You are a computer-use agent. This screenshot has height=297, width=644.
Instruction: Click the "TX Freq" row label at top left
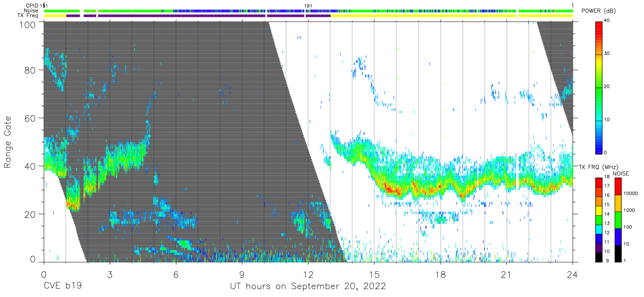point(28,16)
